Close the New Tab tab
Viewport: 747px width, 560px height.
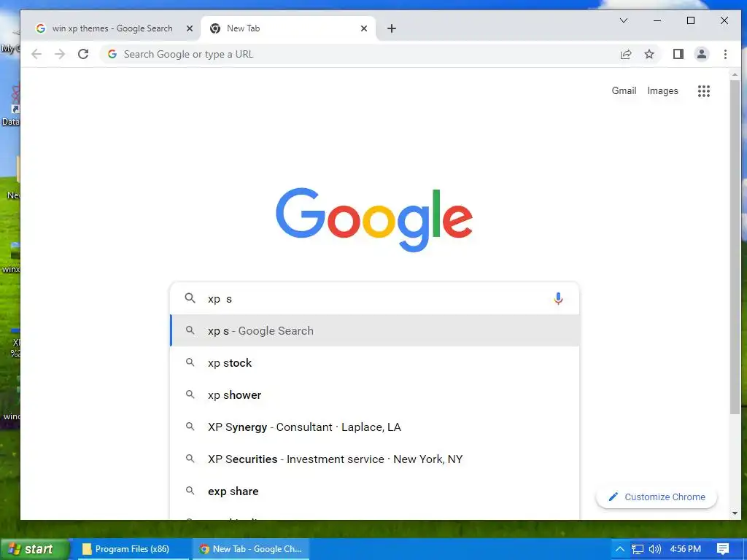tap(364, 28)
